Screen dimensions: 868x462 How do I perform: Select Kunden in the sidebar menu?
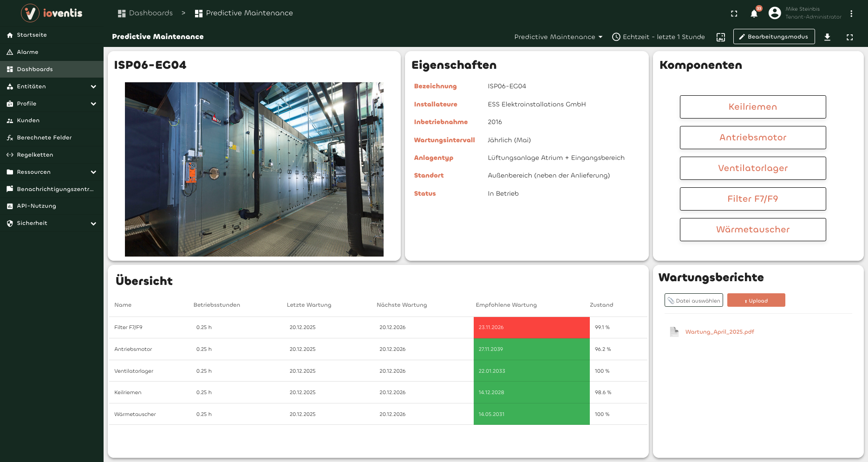(x=29, y=120)
